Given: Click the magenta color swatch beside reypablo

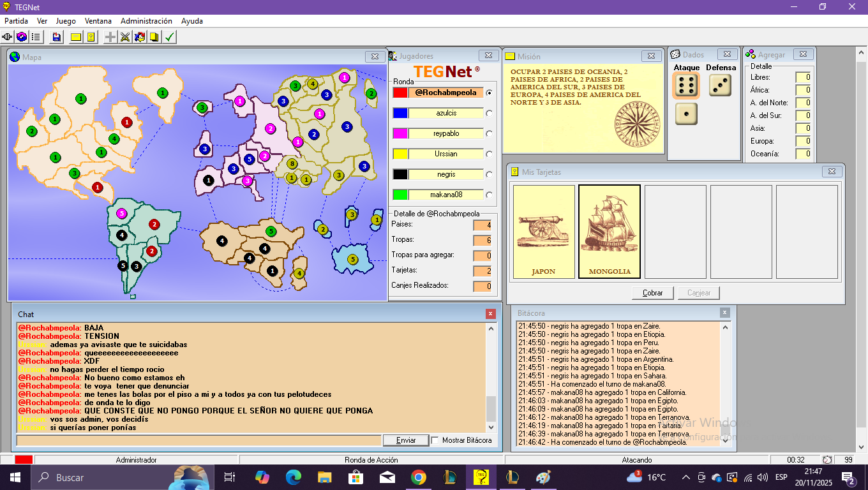Looking at the screenshot, I should click(400, 133).
